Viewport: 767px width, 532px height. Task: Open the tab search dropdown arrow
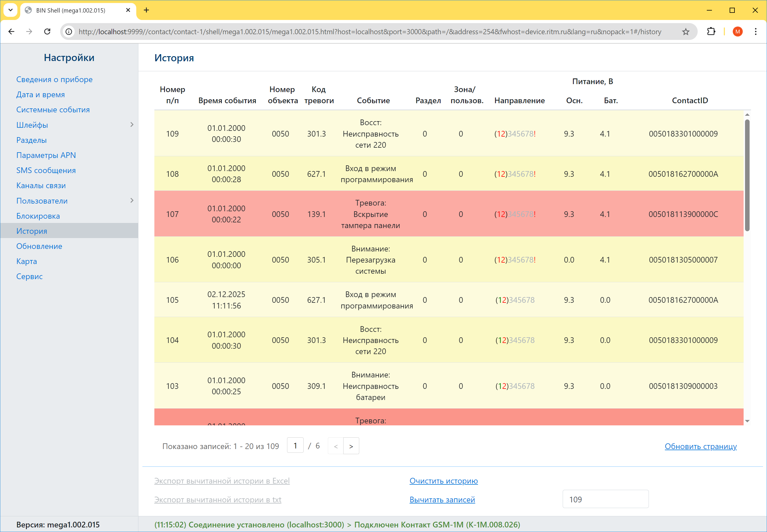click(x=10, y=10)
